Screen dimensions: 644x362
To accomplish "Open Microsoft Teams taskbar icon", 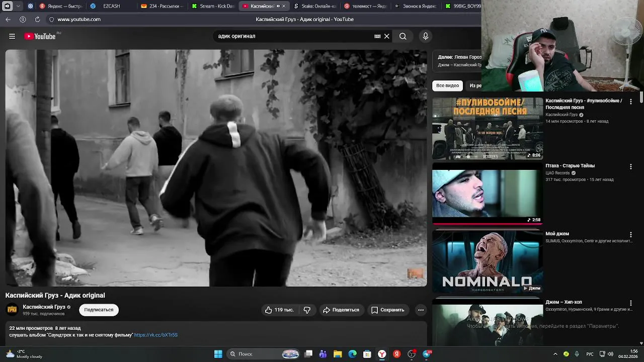I will (323, 354).
